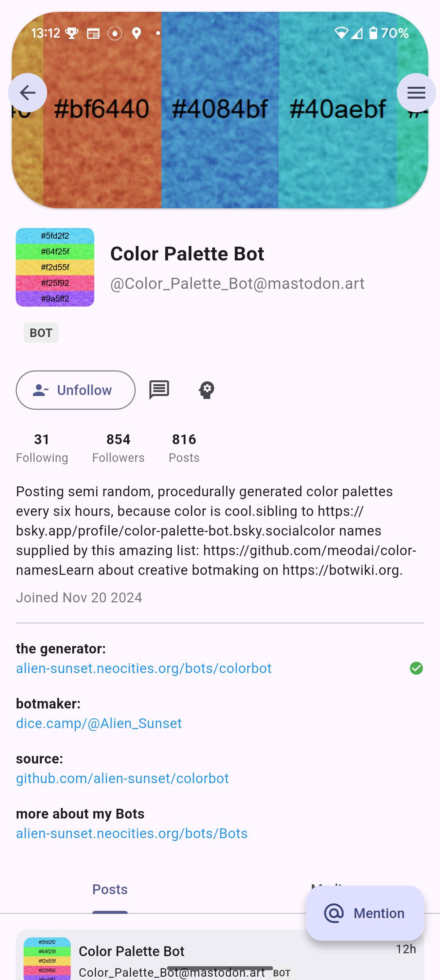Click the Unfollow button
The image size is (440, 980).
pyautogui.click(x=76, y=390)
